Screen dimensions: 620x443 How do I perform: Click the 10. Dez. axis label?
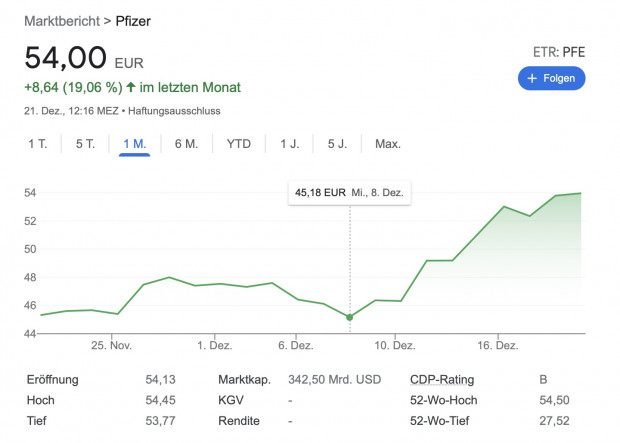(x=395, y=346)
